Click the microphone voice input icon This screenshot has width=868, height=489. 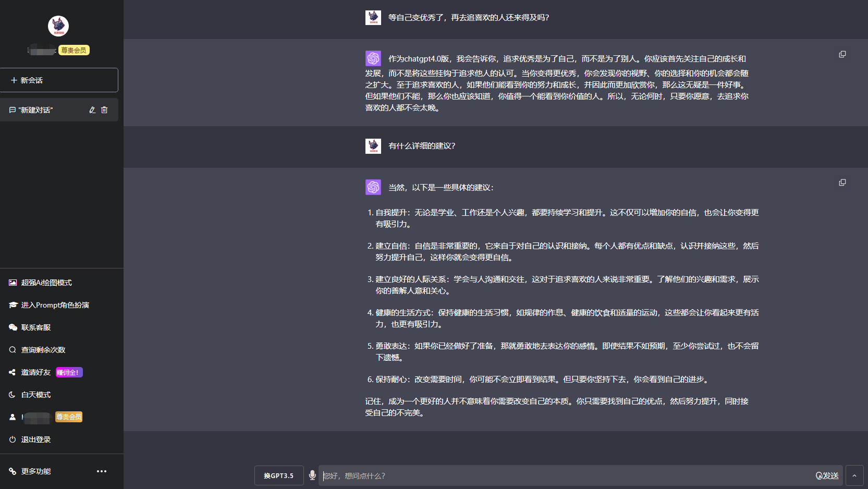312,475
